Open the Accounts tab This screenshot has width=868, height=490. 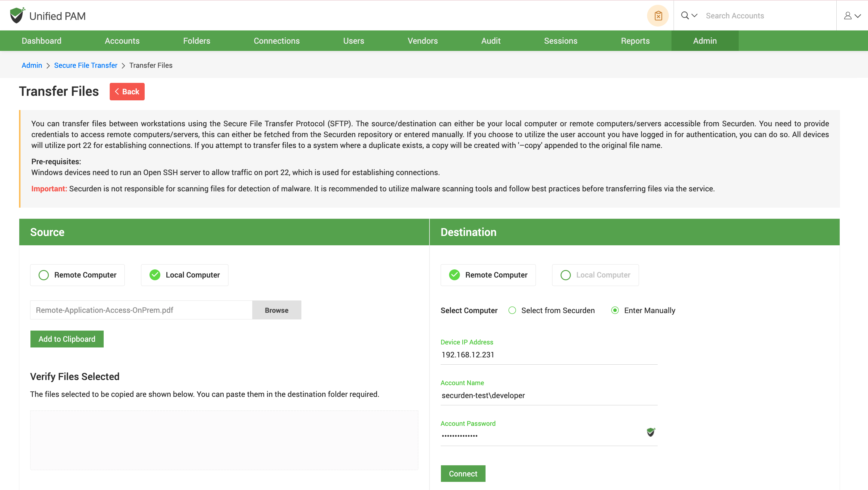(x=122, y=41)
